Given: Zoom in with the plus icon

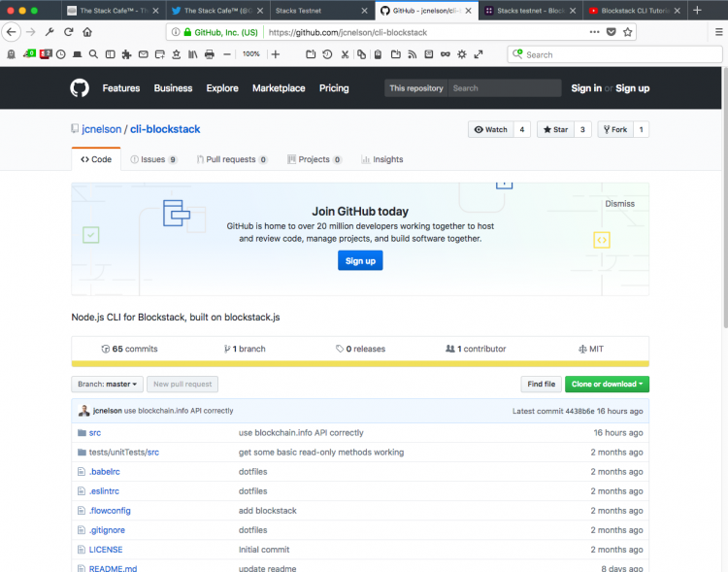Looking at the screenshot, I should coord(276,54).
